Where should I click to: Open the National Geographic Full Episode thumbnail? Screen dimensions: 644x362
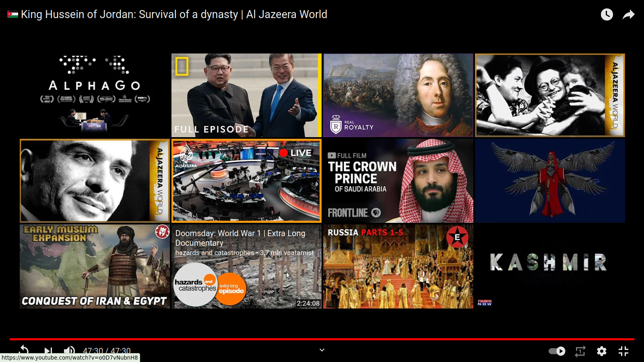tap(246, 95)
